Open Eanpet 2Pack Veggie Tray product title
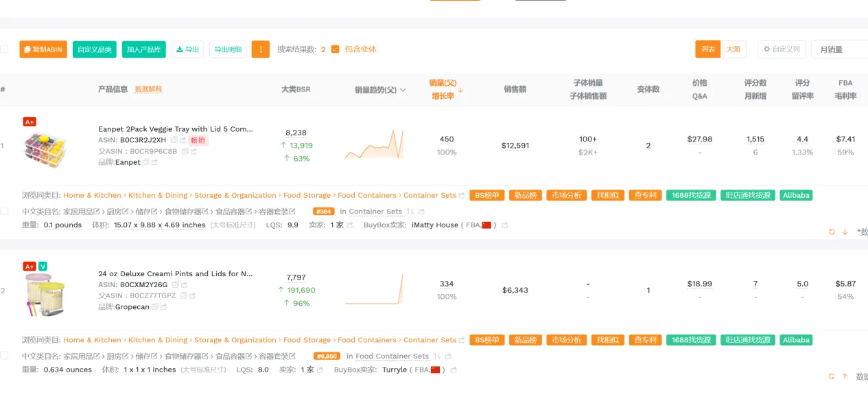Viewport: 868px width, 395px height. [176, 129]
